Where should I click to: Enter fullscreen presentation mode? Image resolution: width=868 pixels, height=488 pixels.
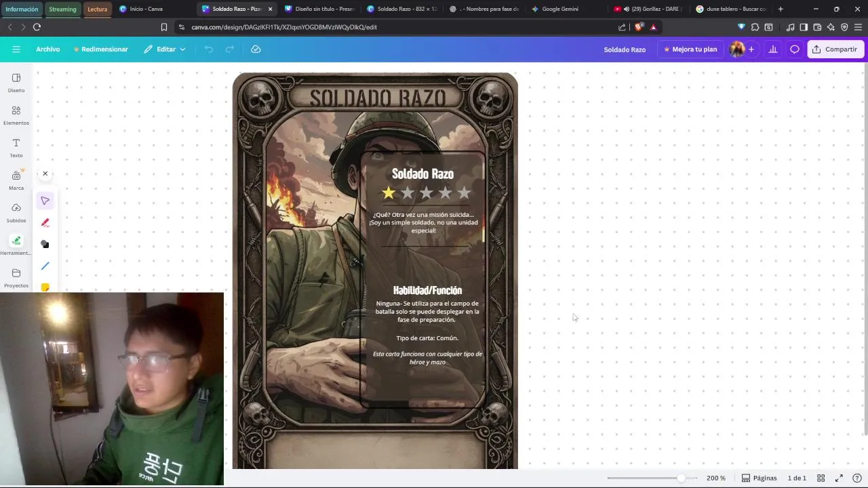tap(839, 478)
